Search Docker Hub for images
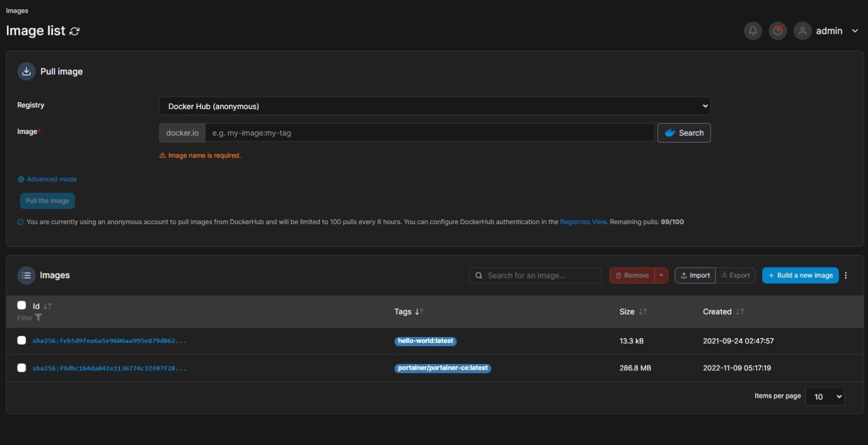 [x=684, y=133]
